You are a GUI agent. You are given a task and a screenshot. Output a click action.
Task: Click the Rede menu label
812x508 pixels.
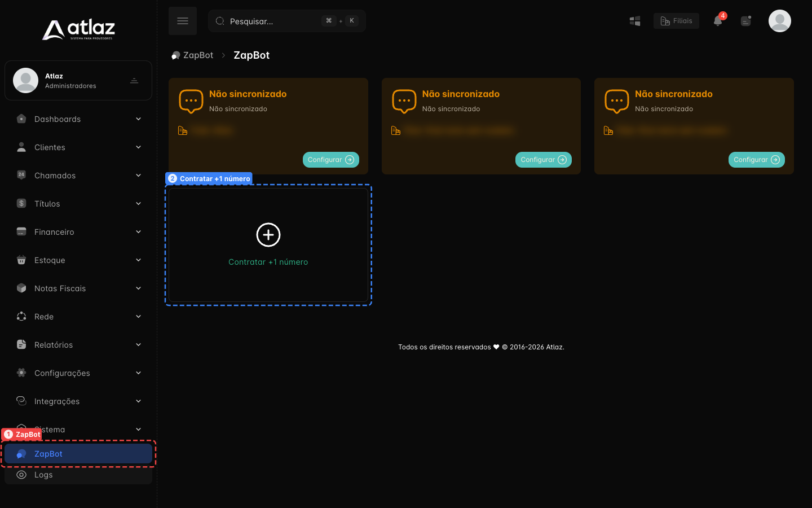pyautogui.click(x=44, y=317)
